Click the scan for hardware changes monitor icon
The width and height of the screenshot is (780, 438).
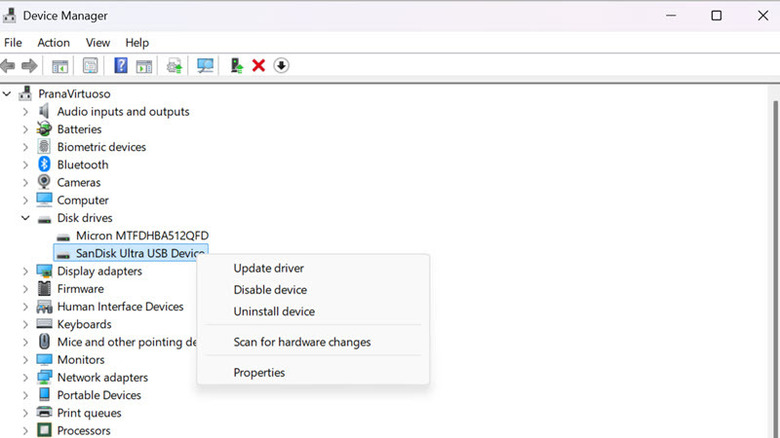[206, 66]
